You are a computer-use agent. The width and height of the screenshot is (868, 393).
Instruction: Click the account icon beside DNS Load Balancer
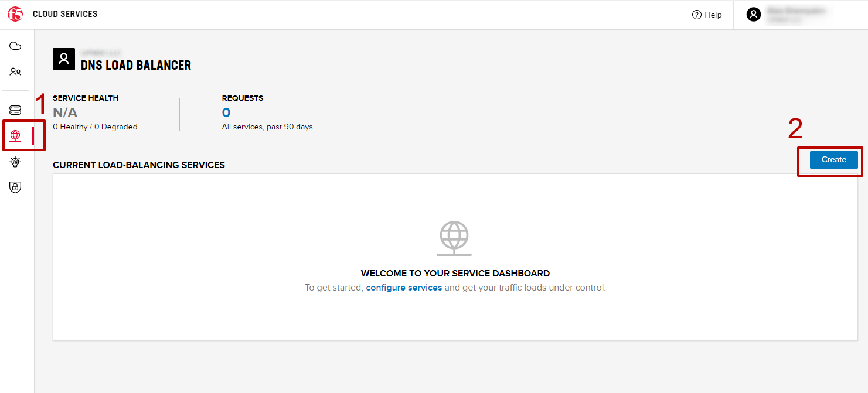[64, 59]
